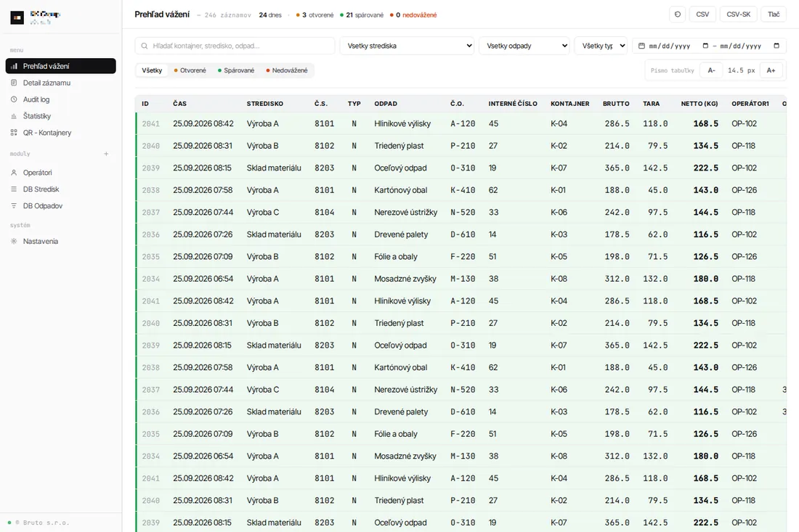This screenshot has height=532, width=799.
Task: Click the plus icon beside moduly
Action: coord(106,154)
